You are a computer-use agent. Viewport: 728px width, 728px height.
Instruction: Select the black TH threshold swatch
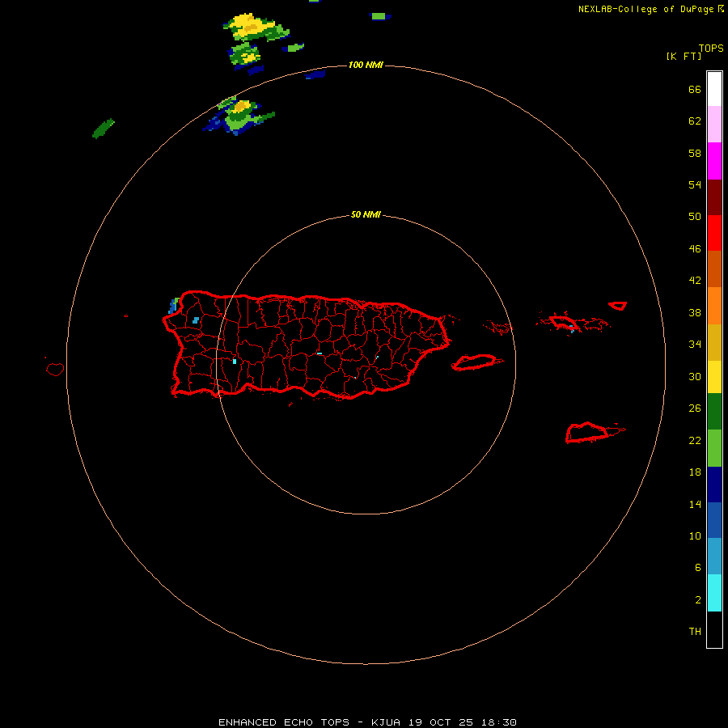714,629
